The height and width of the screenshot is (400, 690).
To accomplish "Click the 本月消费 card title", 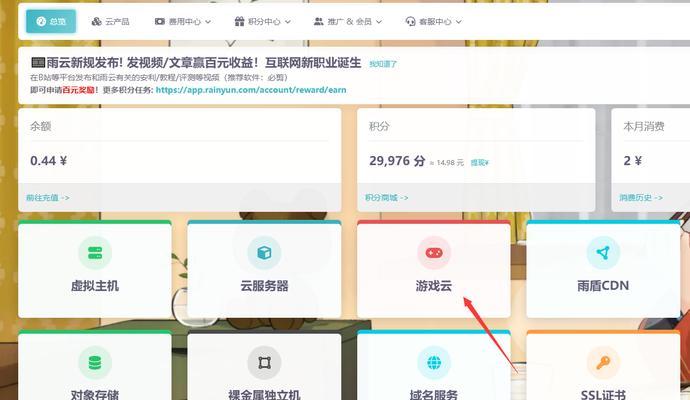I will [644, 126].
